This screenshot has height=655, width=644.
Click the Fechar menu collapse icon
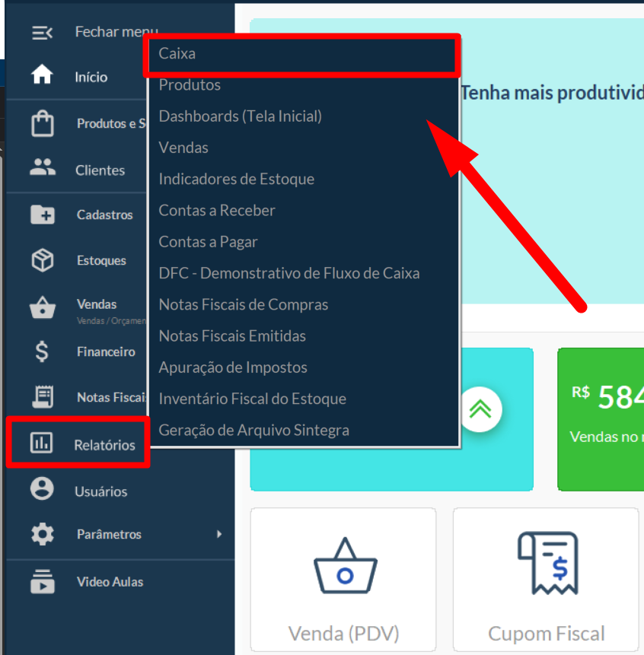pyautogui.click(x=42, y=32)
